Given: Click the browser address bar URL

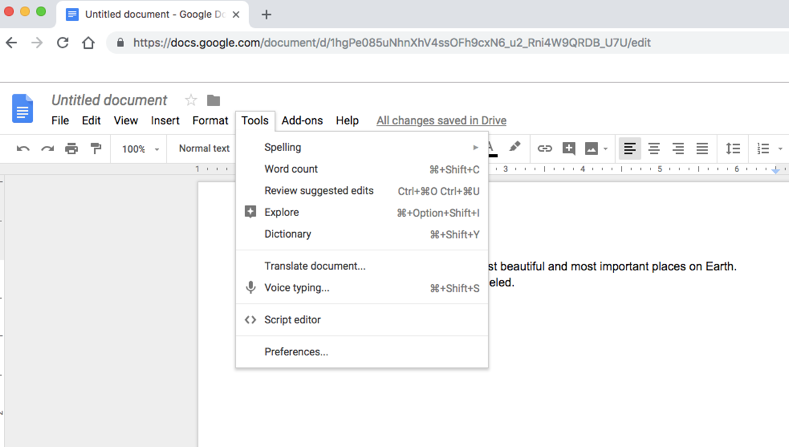Looking at the screenshot, I should point(391,43).
